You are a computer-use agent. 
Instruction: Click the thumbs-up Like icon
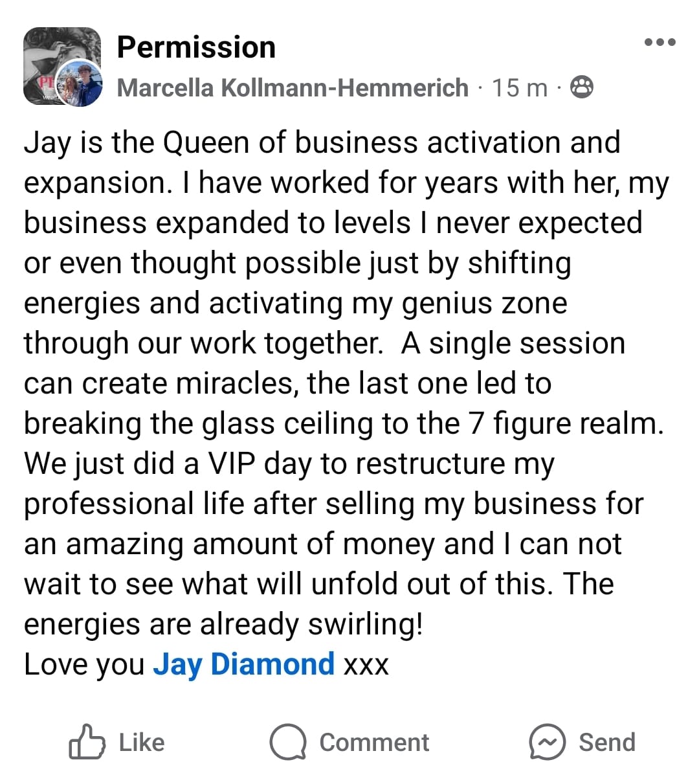(87, 742)
